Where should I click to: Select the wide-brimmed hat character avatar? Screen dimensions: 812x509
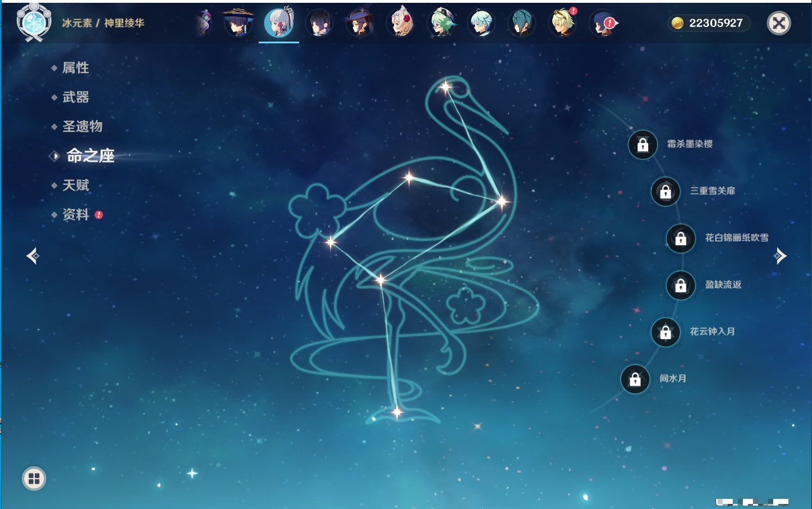click(238, 23)
